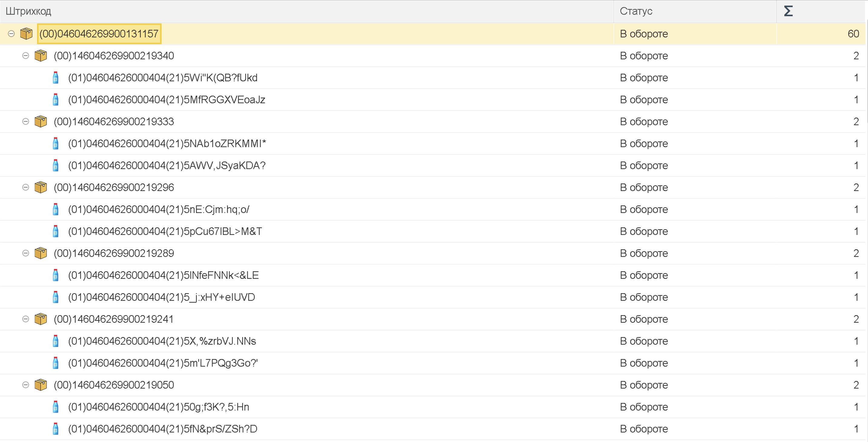
Task: Collapse package 146046269900219289
Action: click(x=26, y=253)
